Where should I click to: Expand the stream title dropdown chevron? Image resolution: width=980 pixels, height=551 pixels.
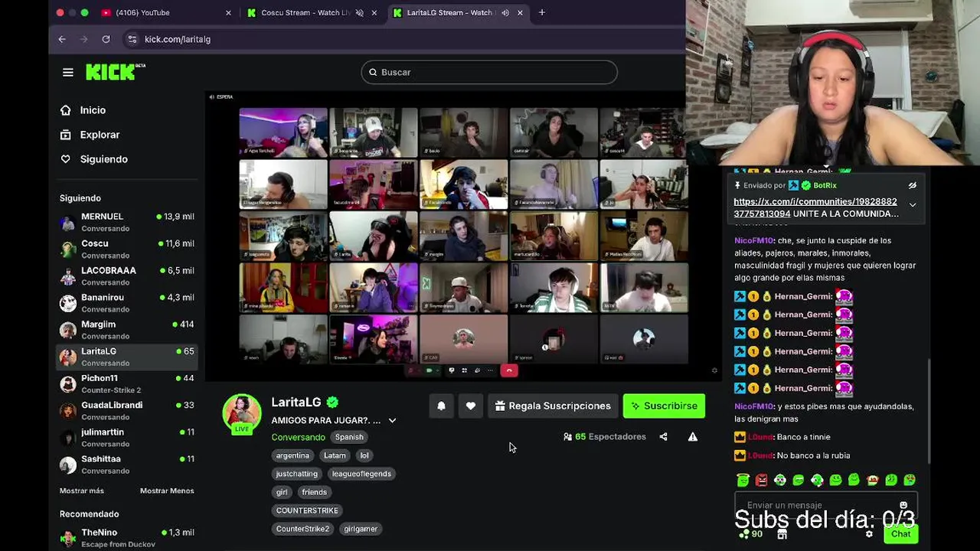[392, 420]
